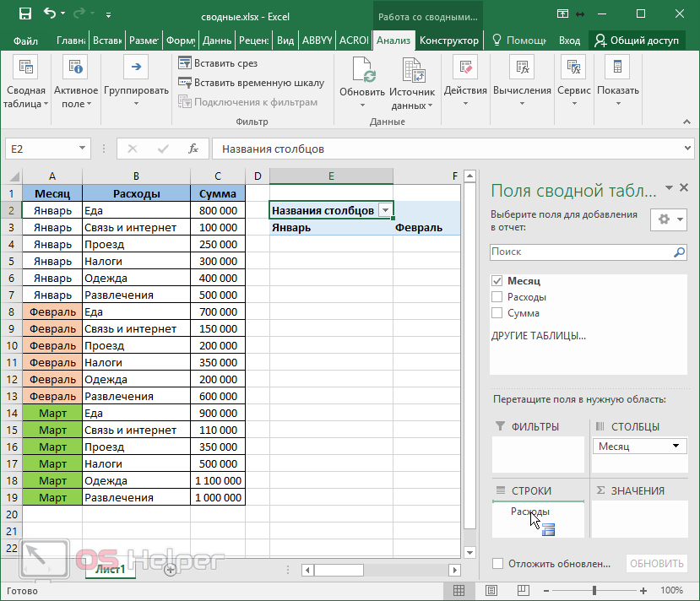700x601 pixels.
Task: Tick the Сумма field checkbox
Action: point(497,313)
